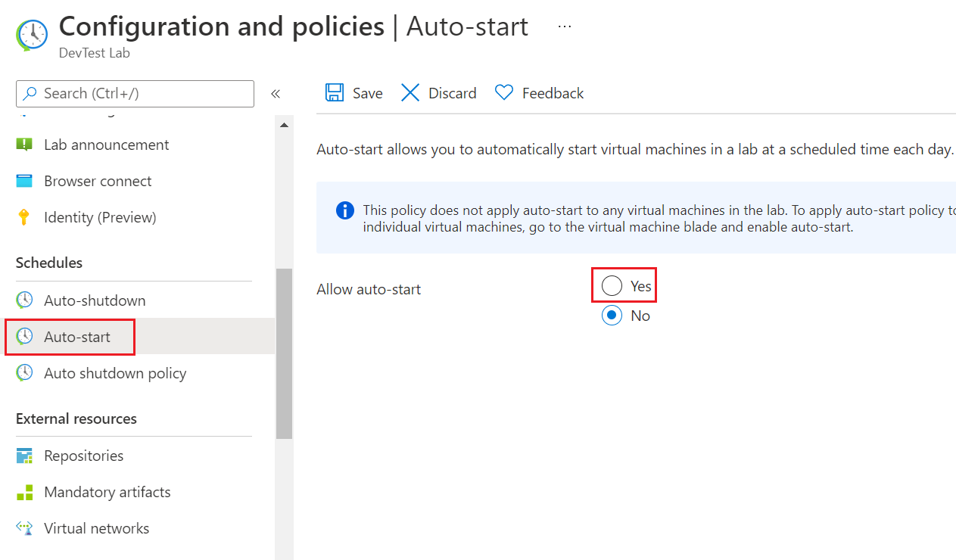Click the 'DevTest Lab' subtitle text

(95, 54)
